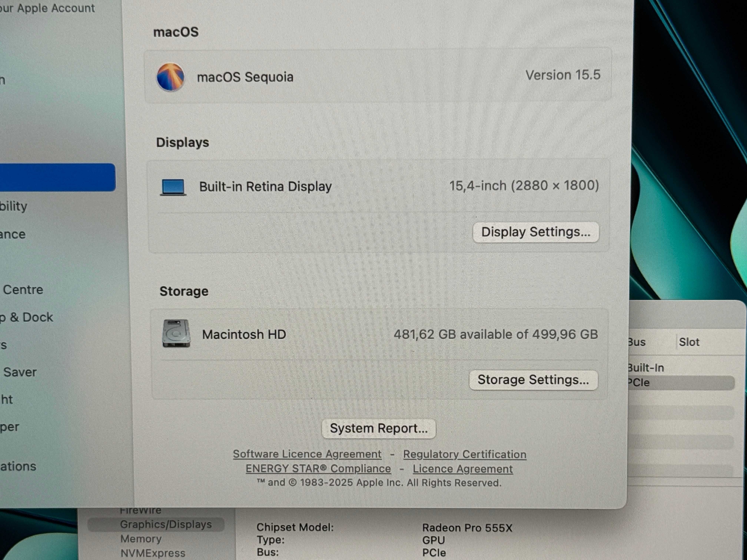The width and height of the screenshot is (747, 560).
Task: Open the Licence Agreement link
Action: coord(463,469)
